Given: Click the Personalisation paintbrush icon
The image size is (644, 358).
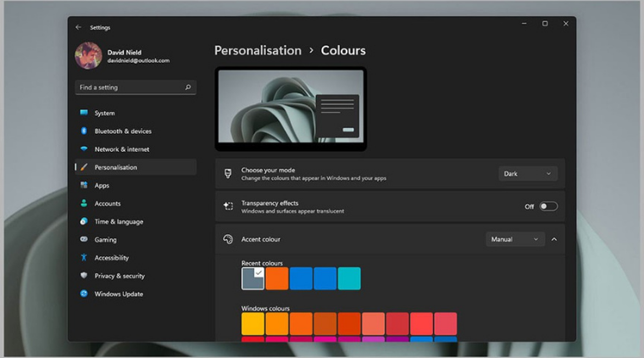Looking at the screenshot, I should (84, 167).
